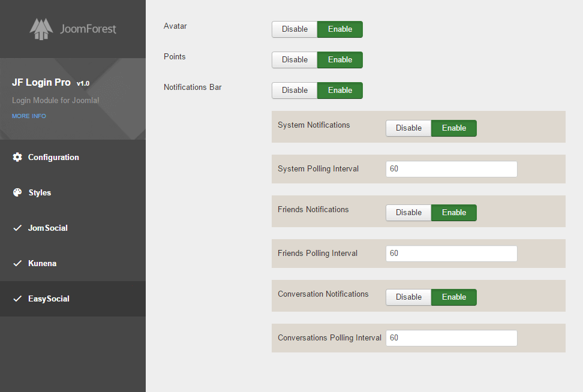Select the Conversations Polling Interval field
Screen dimensions: 583x392
coord(451,338)
